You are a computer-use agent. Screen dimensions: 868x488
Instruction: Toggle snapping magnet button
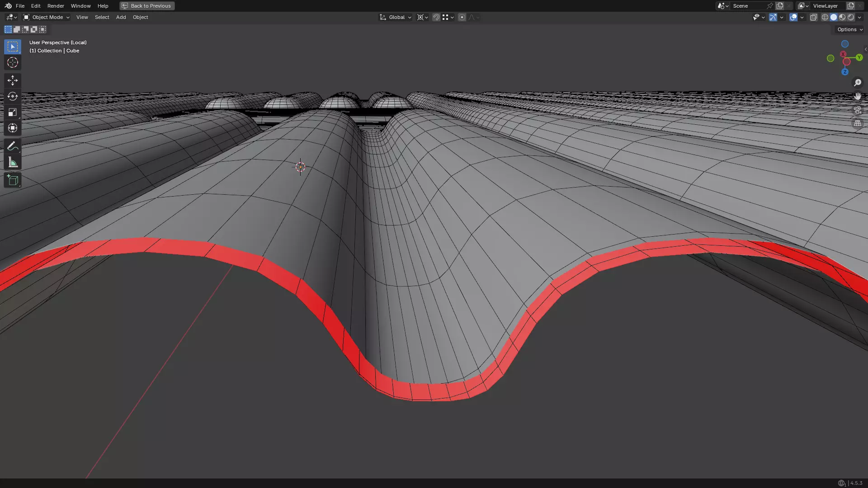(436, 17)
